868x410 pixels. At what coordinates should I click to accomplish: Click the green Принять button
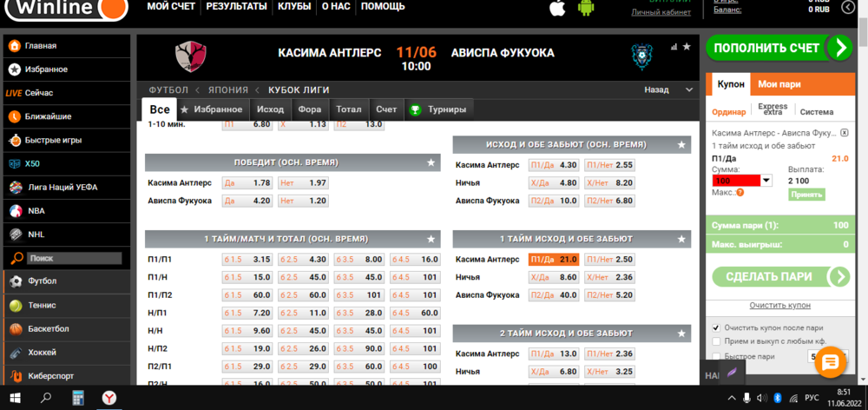click(x=806, y=195)
